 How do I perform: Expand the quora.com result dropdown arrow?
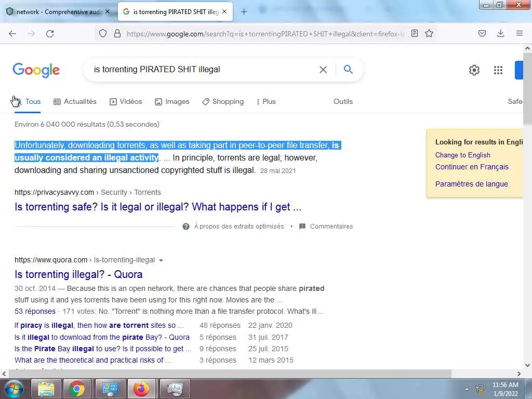[x=161, y=260]
